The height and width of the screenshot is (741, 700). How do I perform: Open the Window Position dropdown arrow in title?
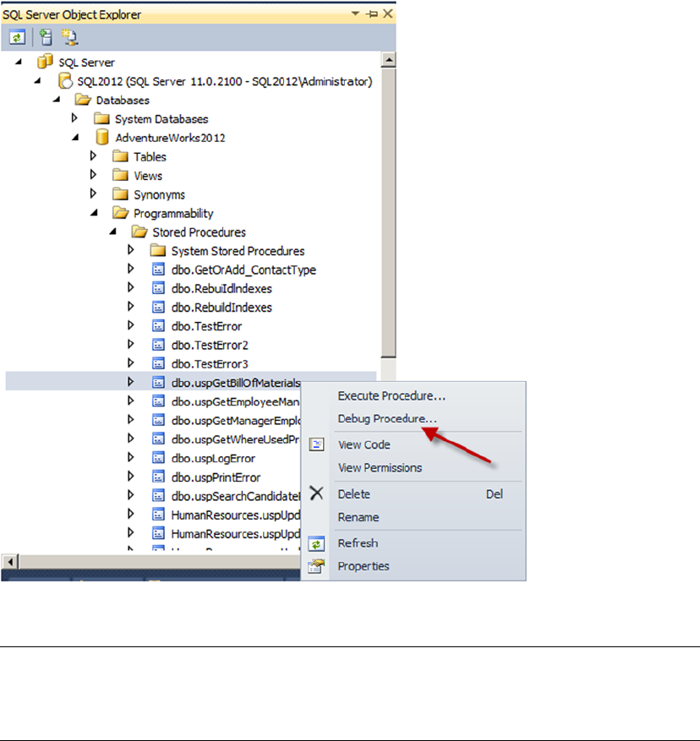[x=355, y=14]
